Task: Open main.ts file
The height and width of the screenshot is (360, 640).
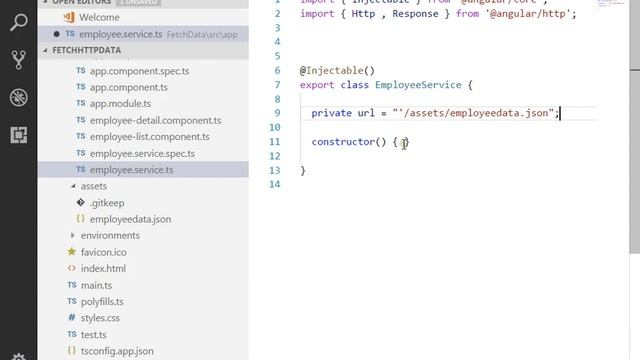Action: 96,285
